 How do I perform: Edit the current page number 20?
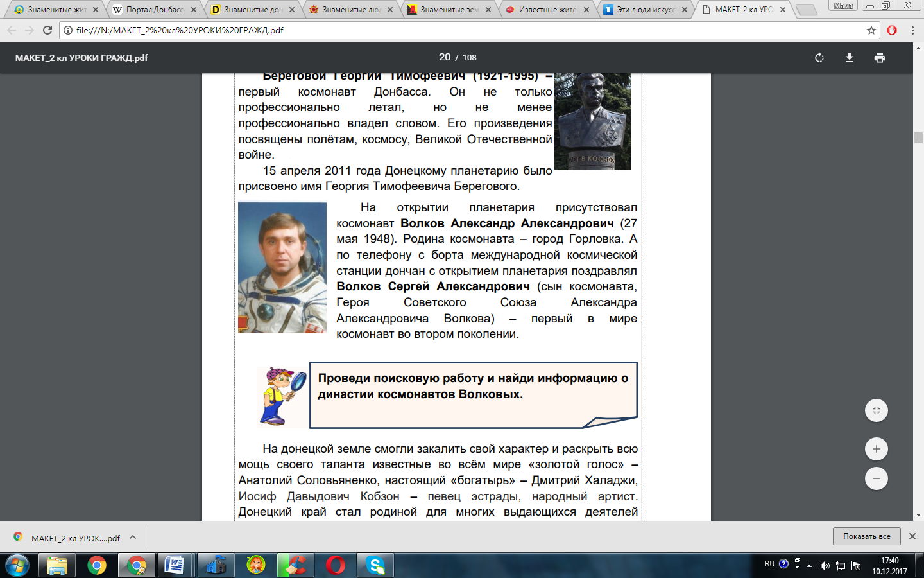point(445,57)
